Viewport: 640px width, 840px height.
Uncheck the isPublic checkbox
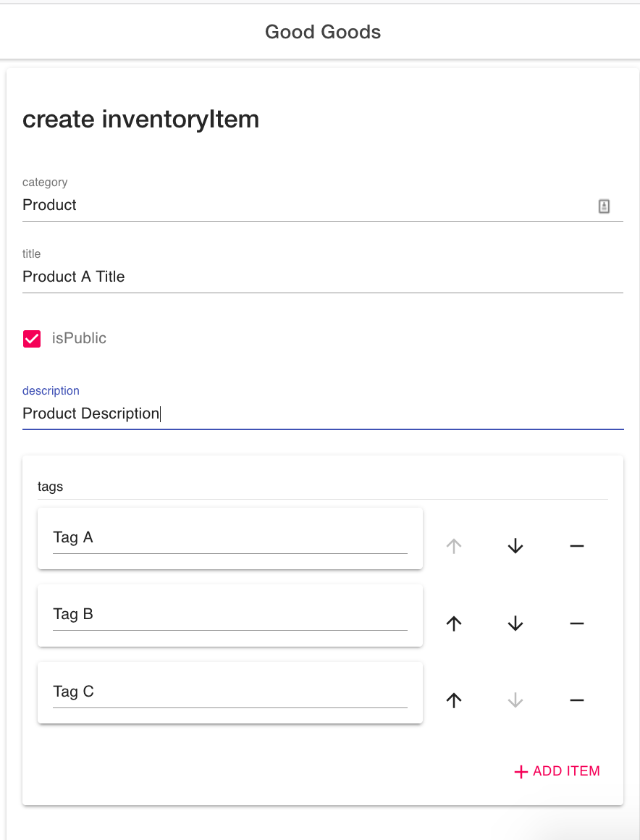click(x=32, y=339)
